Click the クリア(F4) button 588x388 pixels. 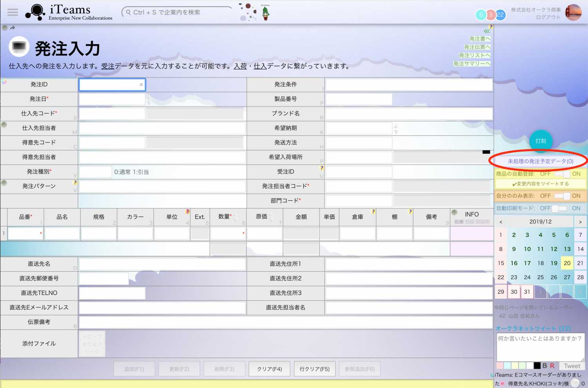pos(269,369)
